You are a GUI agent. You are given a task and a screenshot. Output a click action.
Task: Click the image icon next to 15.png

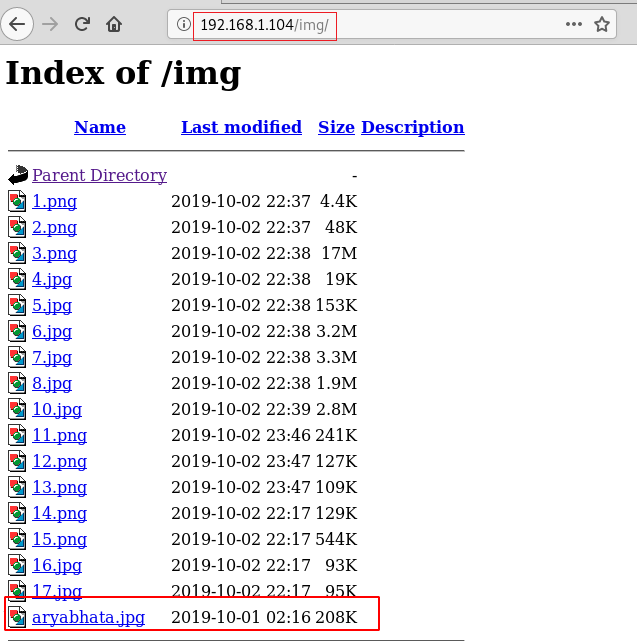(x=17, y=539)
